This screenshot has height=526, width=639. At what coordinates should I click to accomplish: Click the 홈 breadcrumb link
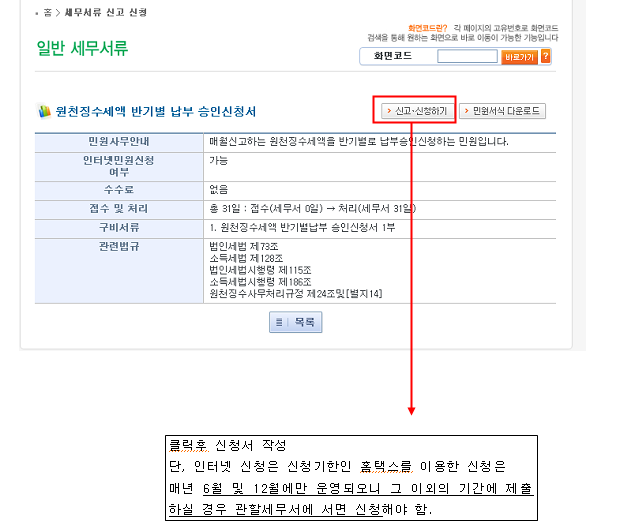(47, 12)
